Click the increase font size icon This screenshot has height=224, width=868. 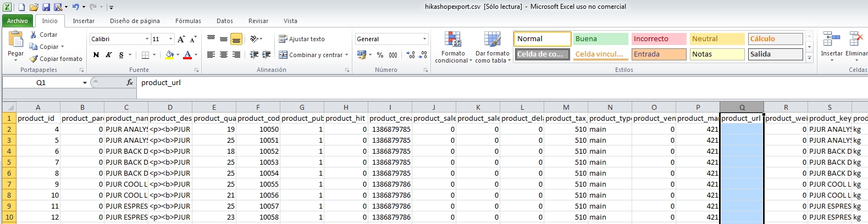click(x=181, y=39)
